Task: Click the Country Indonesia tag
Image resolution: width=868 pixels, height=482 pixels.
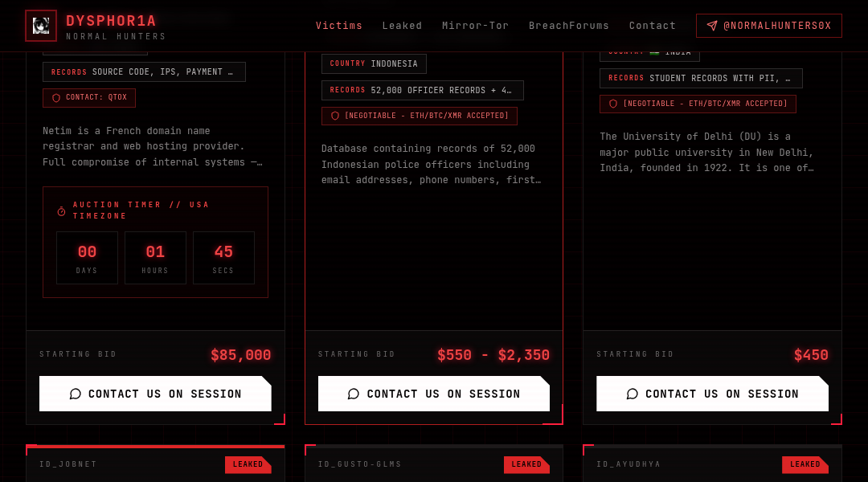Action: tap(374, 63)
